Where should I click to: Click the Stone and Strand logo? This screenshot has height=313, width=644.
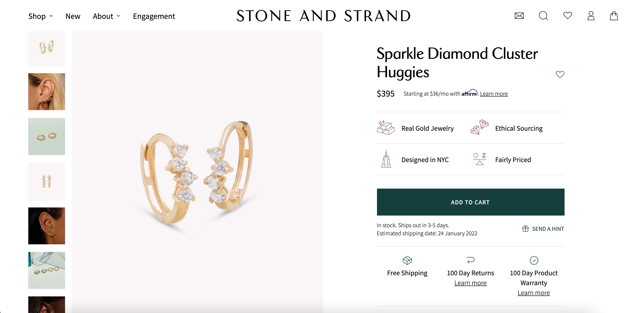(x=323, y=16)
